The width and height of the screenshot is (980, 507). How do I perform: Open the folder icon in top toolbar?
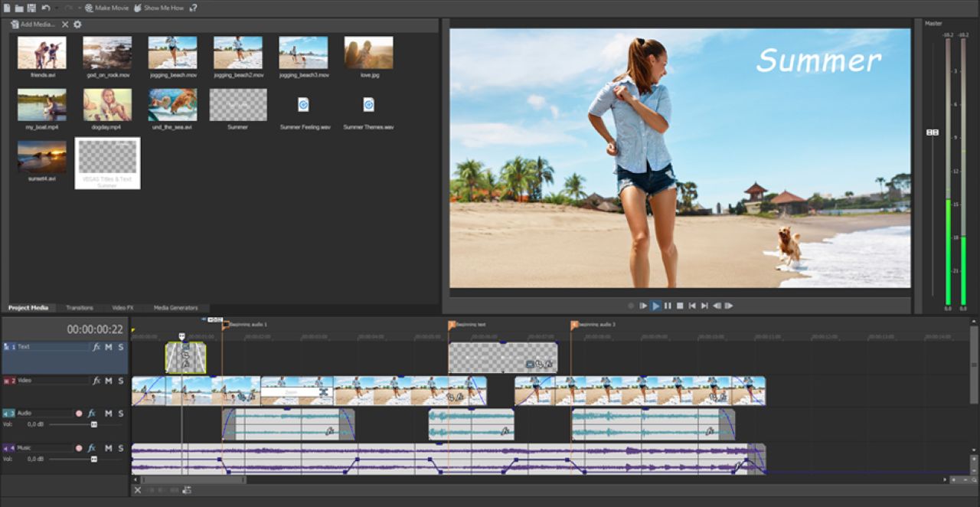coord(19,8)
